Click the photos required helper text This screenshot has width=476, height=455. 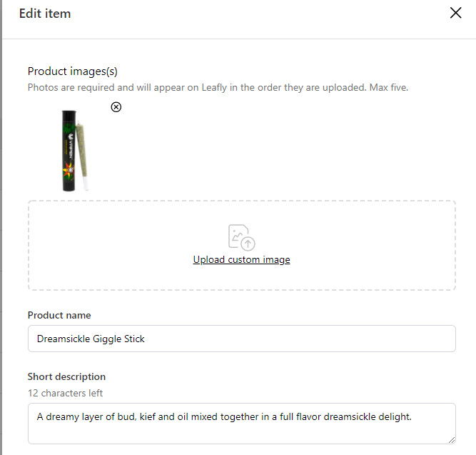(218, 88)
